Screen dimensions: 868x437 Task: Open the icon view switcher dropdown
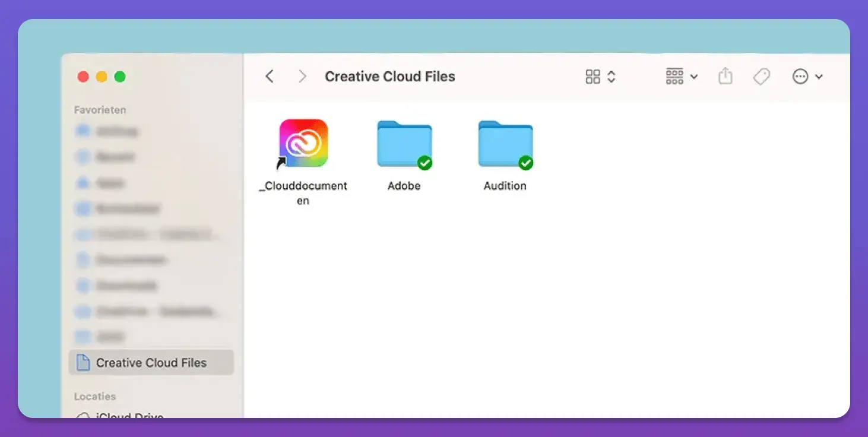click(x=600, y=77)
